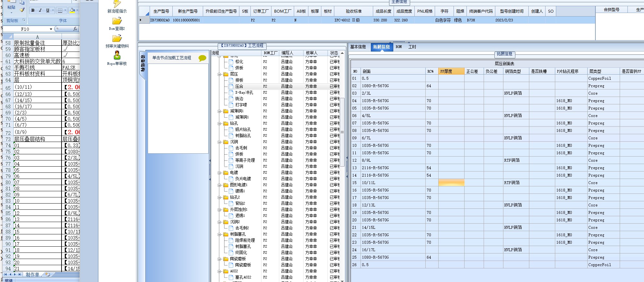Switch to 基本信息 tab

(358, 47)
